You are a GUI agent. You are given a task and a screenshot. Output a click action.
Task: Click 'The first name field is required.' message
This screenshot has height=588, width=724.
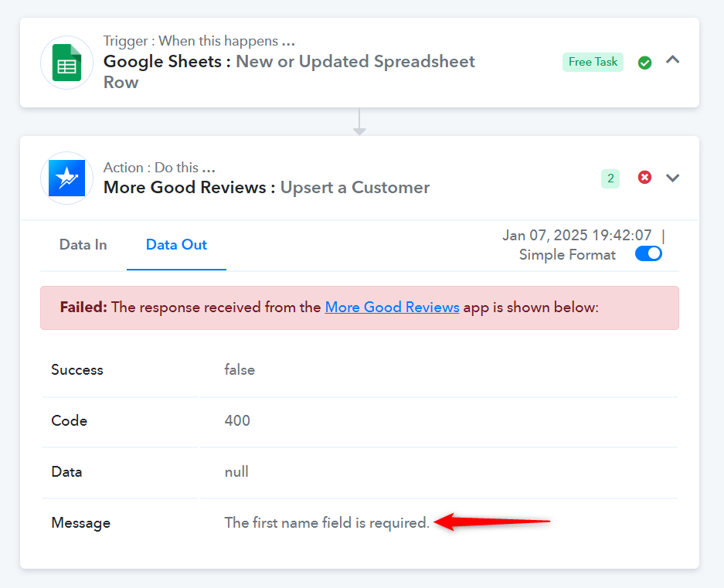(327, 523)
